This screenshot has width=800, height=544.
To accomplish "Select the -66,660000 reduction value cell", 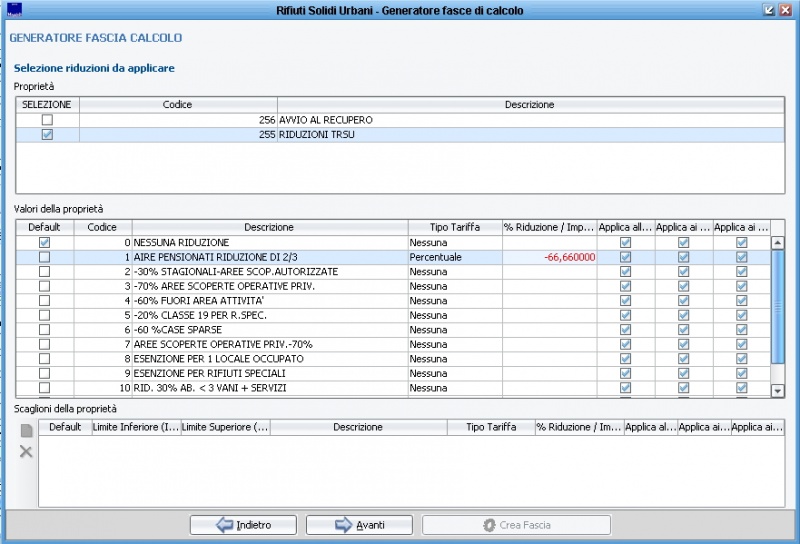I will [548, 257].
